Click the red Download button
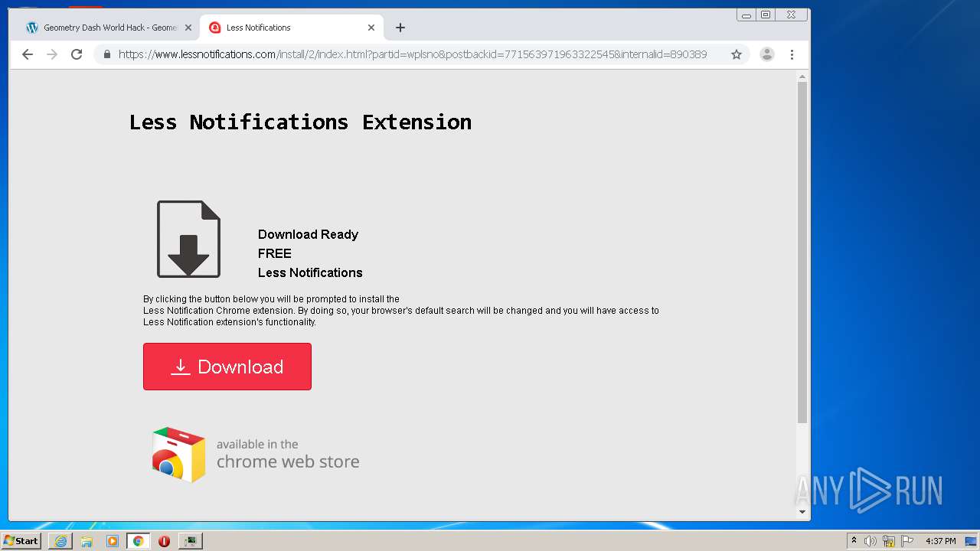 227,367
